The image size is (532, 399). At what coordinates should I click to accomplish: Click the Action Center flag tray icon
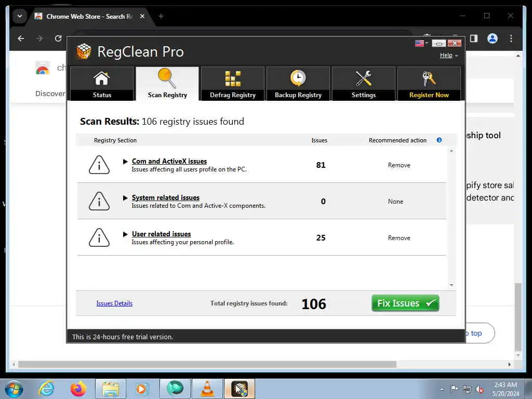click(x=454, y=389)
